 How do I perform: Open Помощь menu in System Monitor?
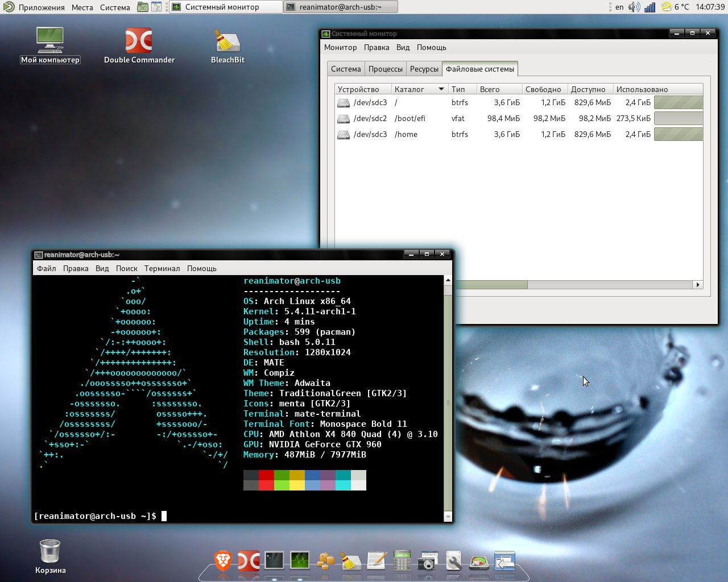click(x=431, y=47)
